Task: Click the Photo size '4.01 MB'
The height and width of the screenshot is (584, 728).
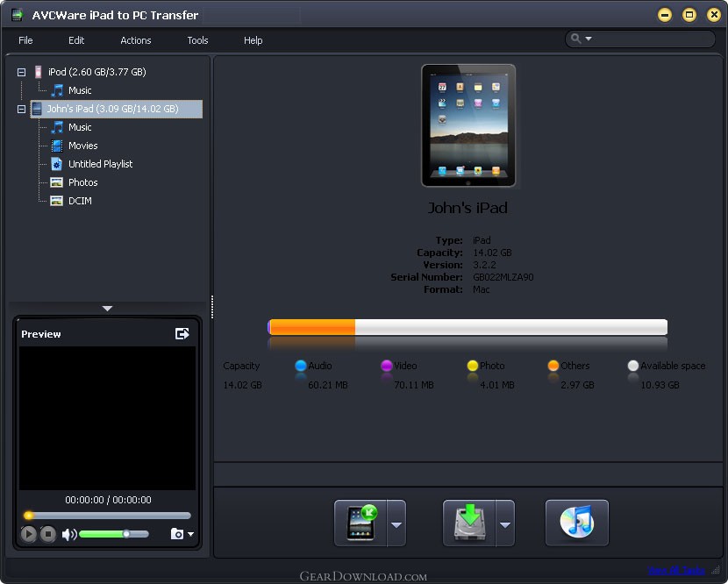Action: tap(497, 385)
